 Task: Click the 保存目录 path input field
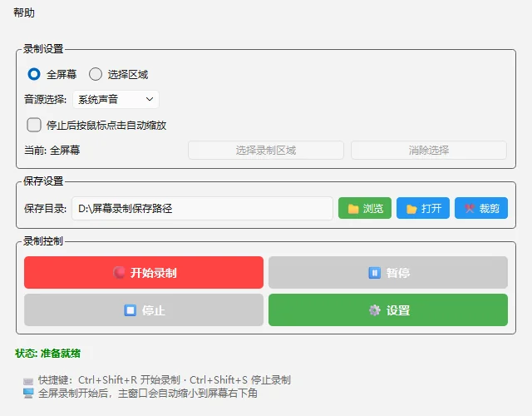(202, 208)
